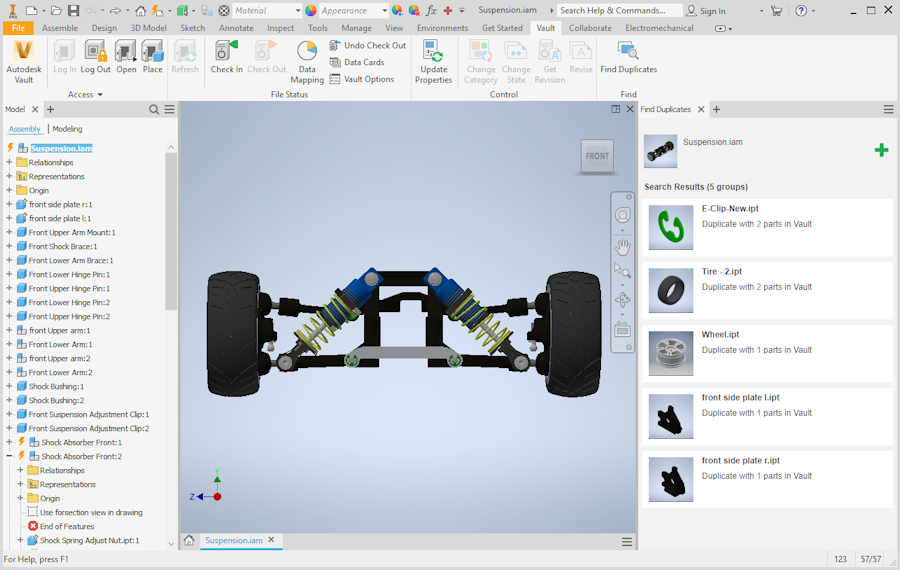900x570 pixels.
Task: Switch to the Inspect ribbon tab
Action: (x=280, y=28)
